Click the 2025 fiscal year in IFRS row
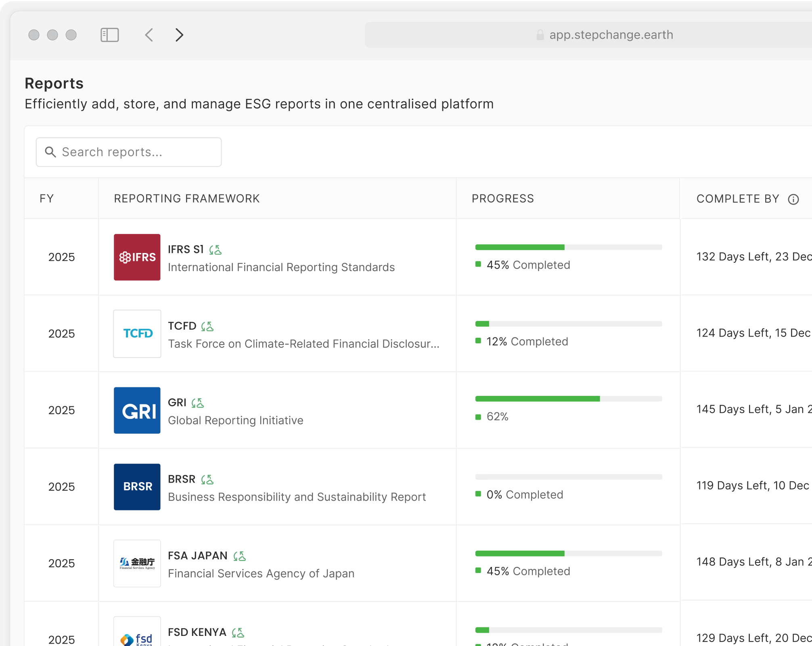Image resolution: width=812 pixels, height=646 pixels. click(61, 257)
